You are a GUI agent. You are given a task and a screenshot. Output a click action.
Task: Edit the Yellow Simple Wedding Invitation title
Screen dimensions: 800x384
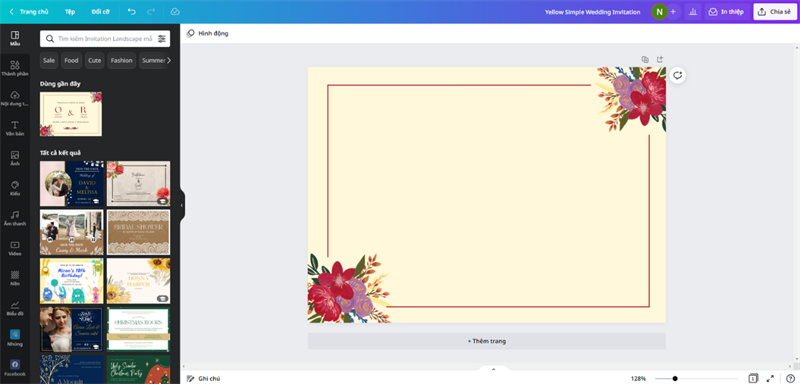[x=592, y=12]
